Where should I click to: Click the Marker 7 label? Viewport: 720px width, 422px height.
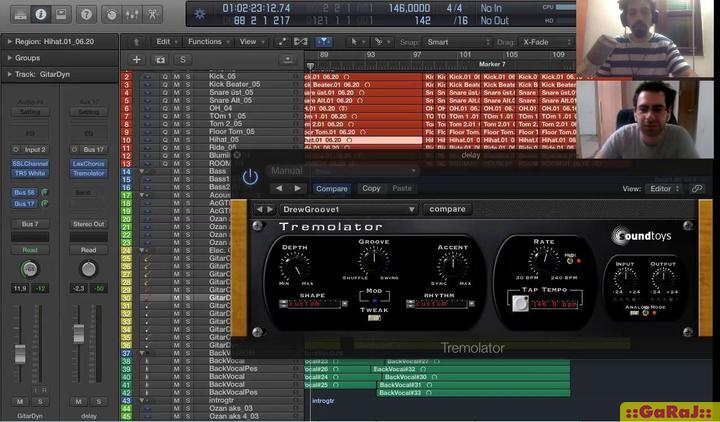[492, 64]
